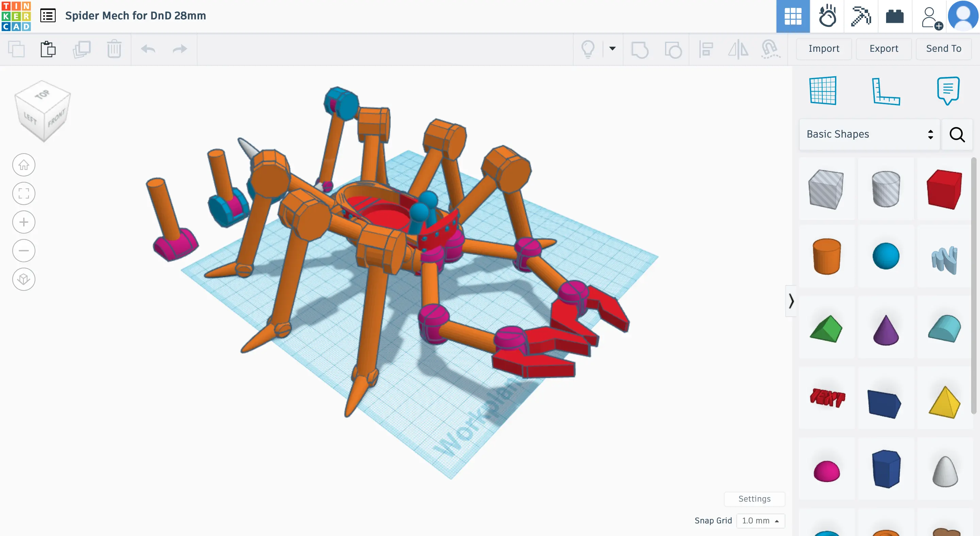This screenshot has width=980, height=536.
Task: Pick the teal Round Roof shape
Action: tap(945, 328)
